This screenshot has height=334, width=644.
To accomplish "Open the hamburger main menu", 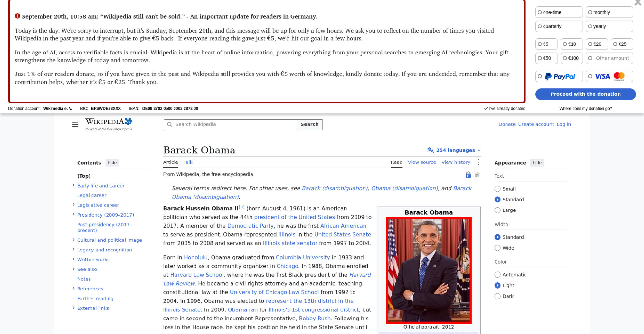I will pyautogui.click(x=75, y=124).
